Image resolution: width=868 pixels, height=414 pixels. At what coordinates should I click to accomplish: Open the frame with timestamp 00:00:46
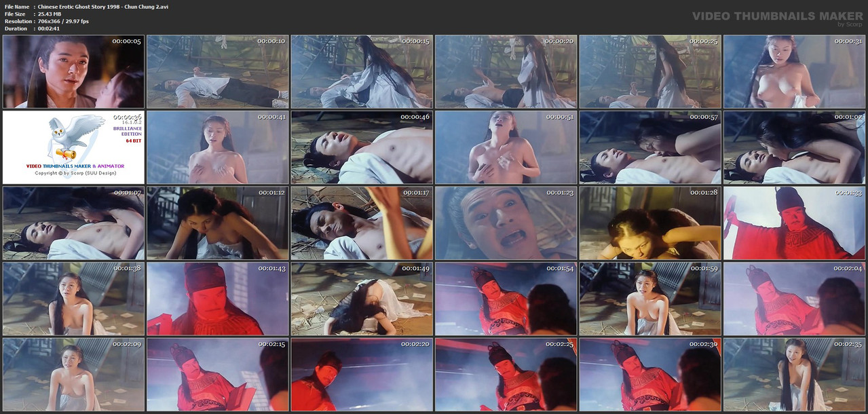pyautogui.click(x=362, y=148)
